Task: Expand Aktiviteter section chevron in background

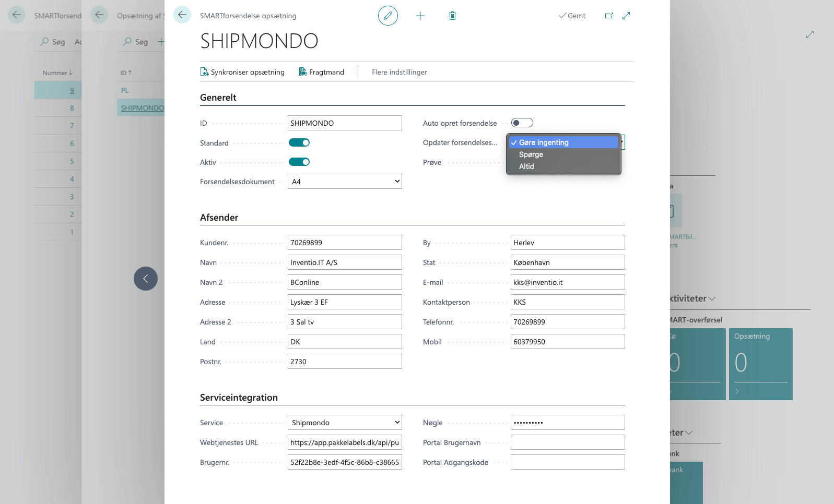Action: click(x=712, y=299)
